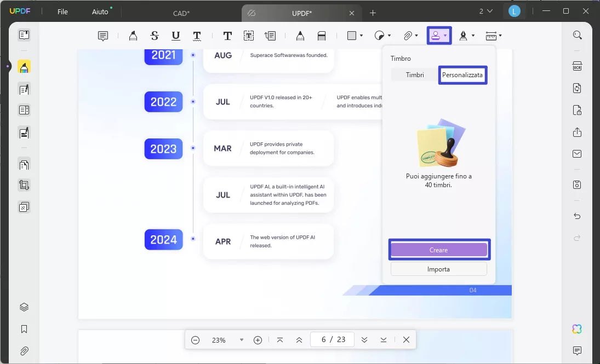Add a new tab with plus button

point(373,13)
